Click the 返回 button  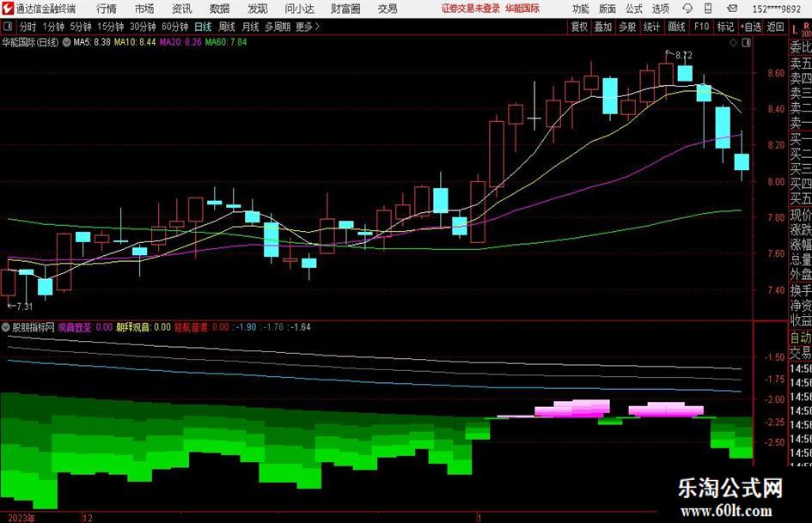[775, 27]
